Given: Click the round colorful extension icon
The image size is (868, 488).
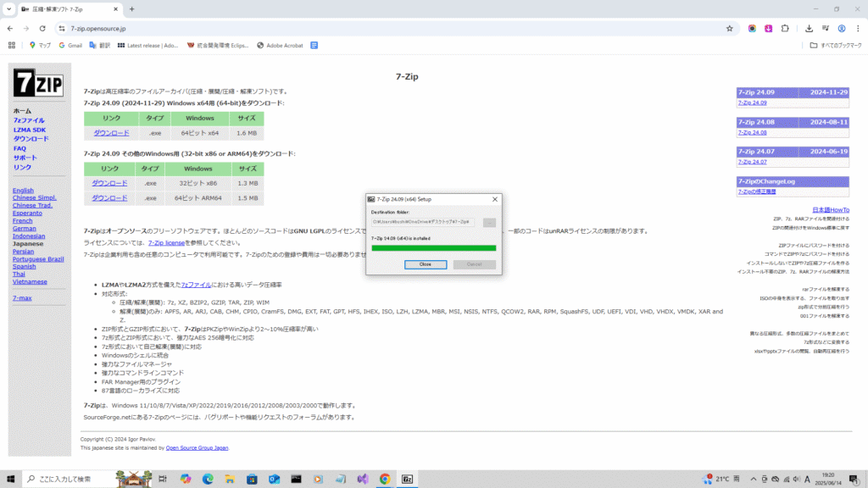Looking at the screenshot, I should pos(752,28).
